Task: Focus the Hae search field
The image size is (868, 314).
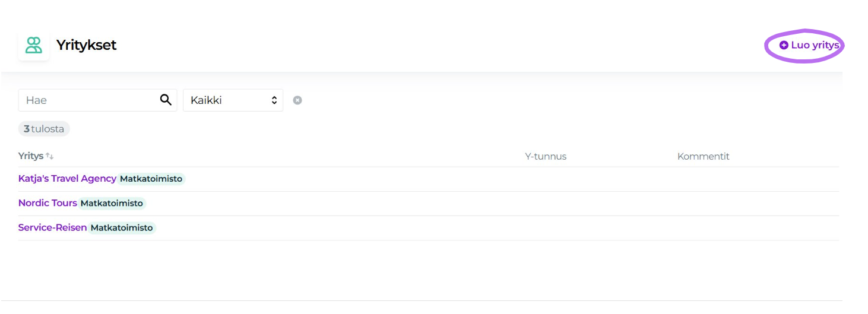Action: click(x=89, y=100)
